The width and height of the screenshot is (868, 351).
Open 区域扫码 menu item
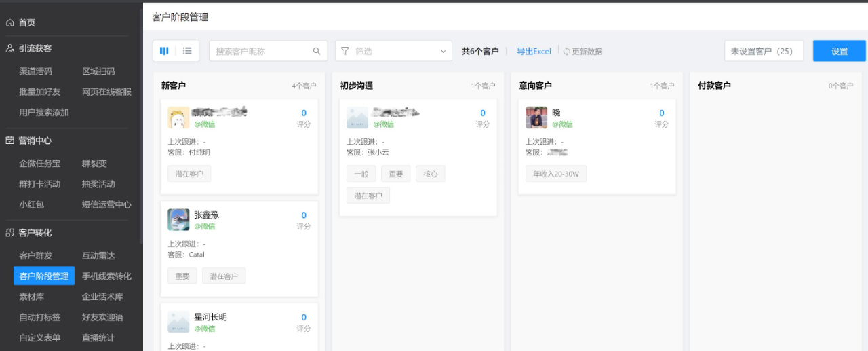coord(98,71)
